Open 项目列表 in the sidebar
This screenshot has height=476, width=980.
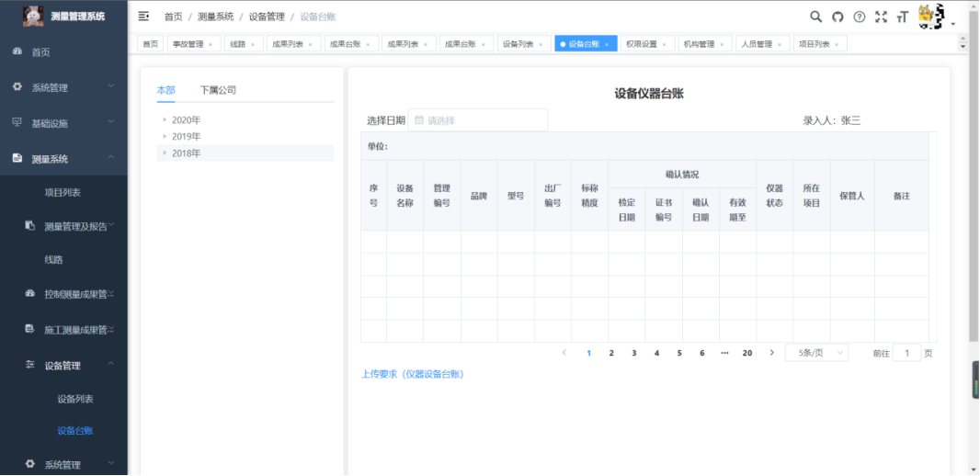[x=63, y=192]
